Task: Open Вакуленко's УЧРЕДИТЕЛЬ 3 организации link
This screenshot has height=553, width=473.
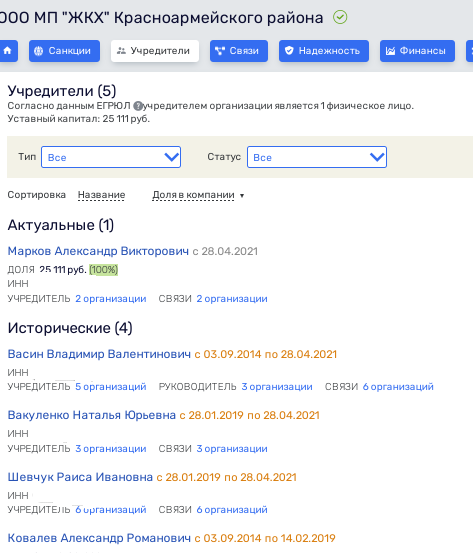Action: tap(111, 449)
